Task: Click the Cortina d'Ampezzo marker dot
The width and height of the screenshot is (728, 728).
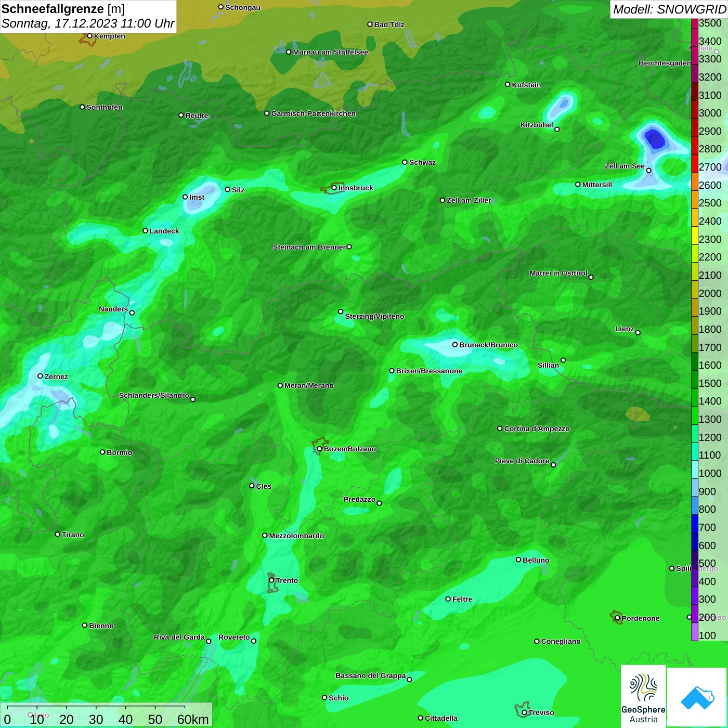Action: 500,428
